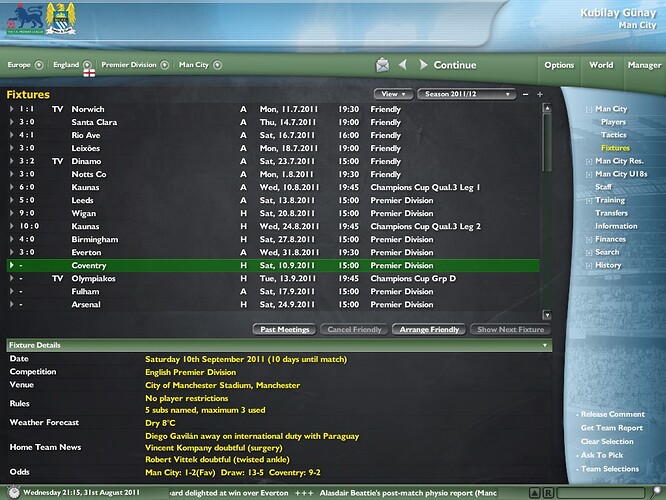Select the Leeds fixture row
Viewport: 666px width, 500px height.
pos(273,200)
